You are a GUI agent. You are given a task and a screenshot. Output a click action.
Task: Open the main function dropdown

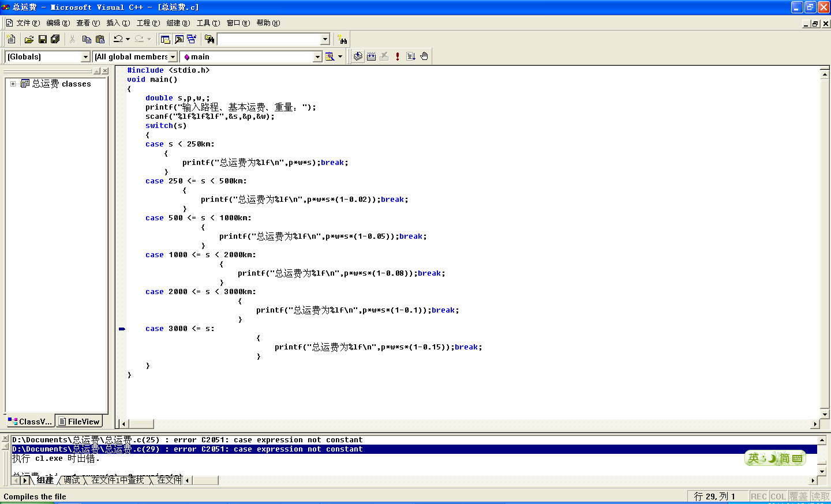pos(317,57)
